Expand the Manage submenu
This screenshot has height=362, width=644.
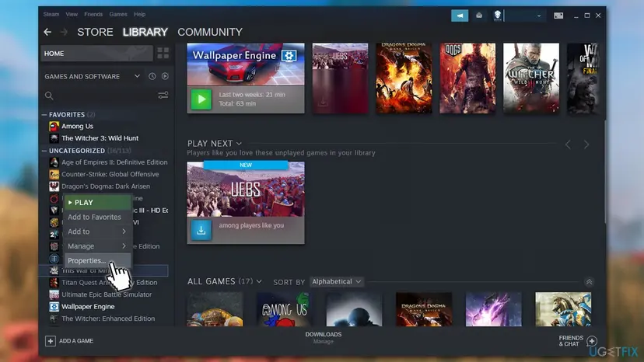pyautogui.click(x=97, y=246)
